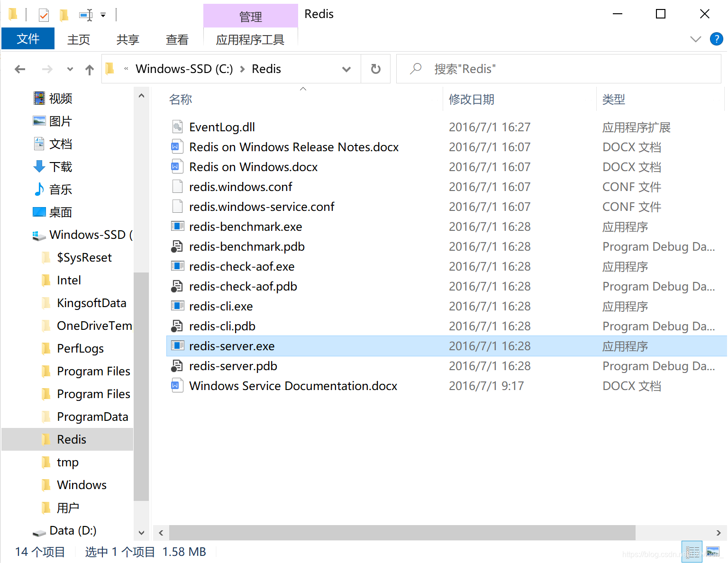Go back with the left arrow
This screenshot has height=563, width=728.
(20, 69)
